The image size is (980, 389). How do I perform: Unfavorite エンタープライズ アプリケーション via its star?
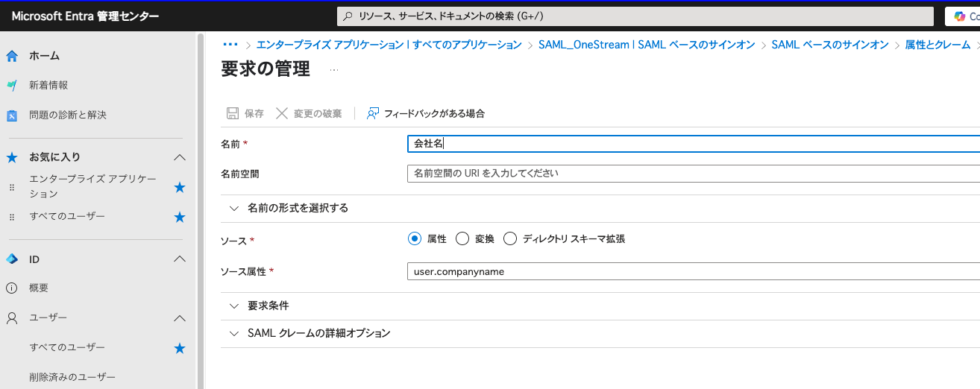pyautogui.click(x=179, y=187)
